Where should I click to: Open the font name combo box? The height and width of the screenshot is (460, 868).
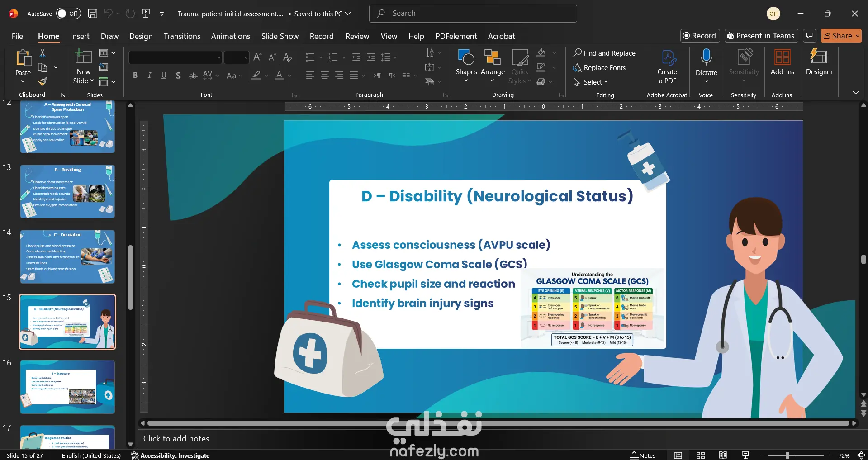point(175,57)
